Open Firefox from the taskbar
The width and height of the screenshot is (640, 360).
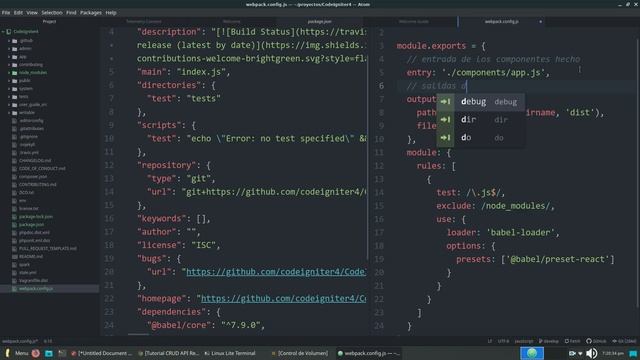tap(36, 353)
